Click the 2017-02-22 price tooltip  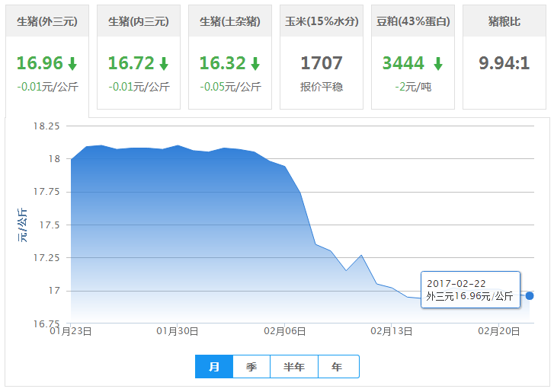point(470,290)
